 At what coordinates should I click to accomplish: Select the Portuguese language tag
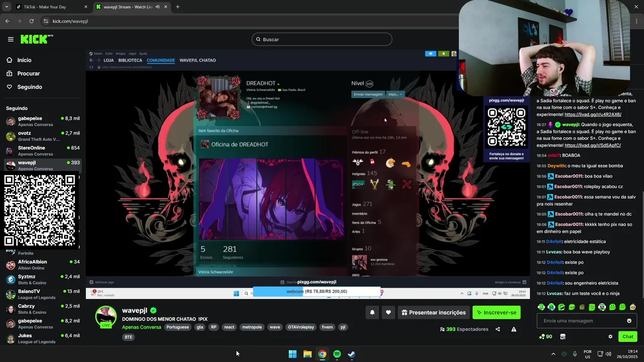[178, 327]
